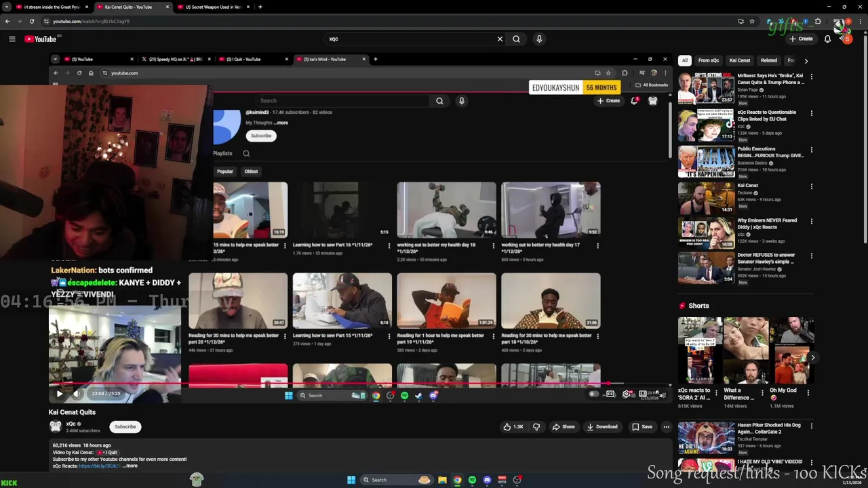This screenshot has width=868, height=488.
Task: Open options for Why Eminem NEVER Feared Diddy
Action: pos(811,221)
